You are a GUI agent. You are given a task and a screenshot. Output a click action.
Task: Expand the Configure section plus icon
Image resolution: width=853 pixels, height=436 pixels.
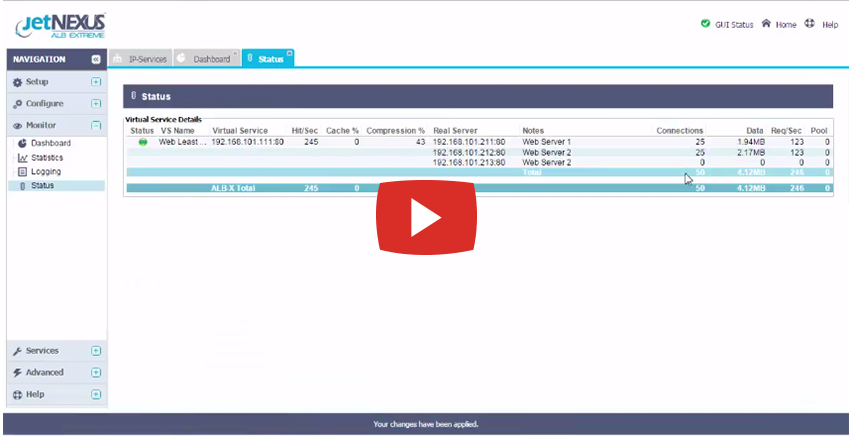96,103
